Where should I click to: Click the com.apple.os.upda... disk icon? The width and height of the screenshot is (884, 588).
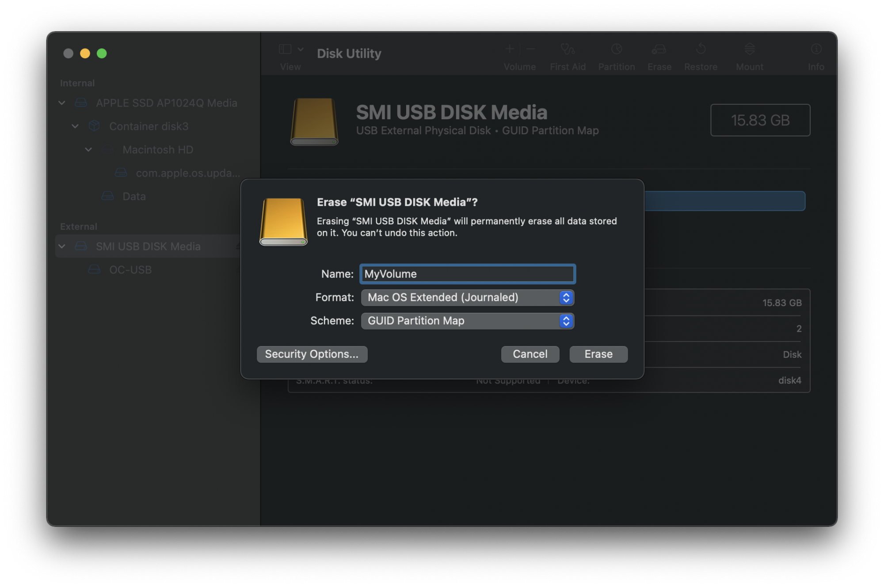(121, 173)
